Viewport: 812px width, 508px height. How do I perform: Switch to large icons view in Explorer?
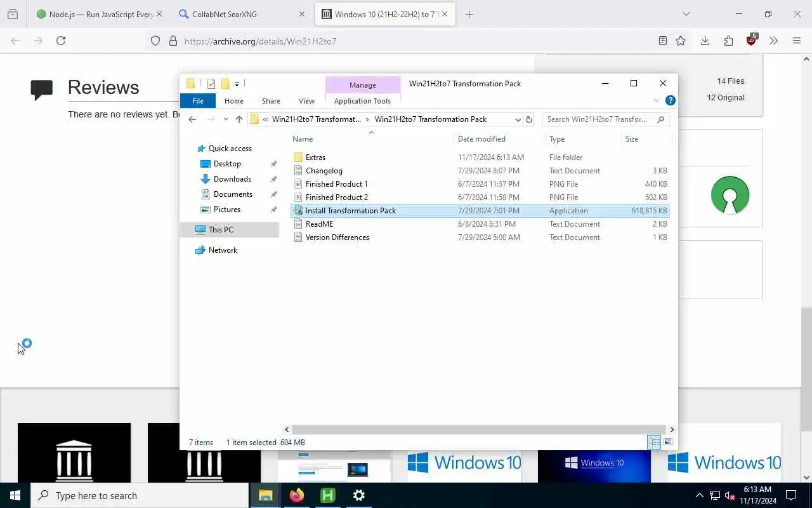(x=668, y=443)
